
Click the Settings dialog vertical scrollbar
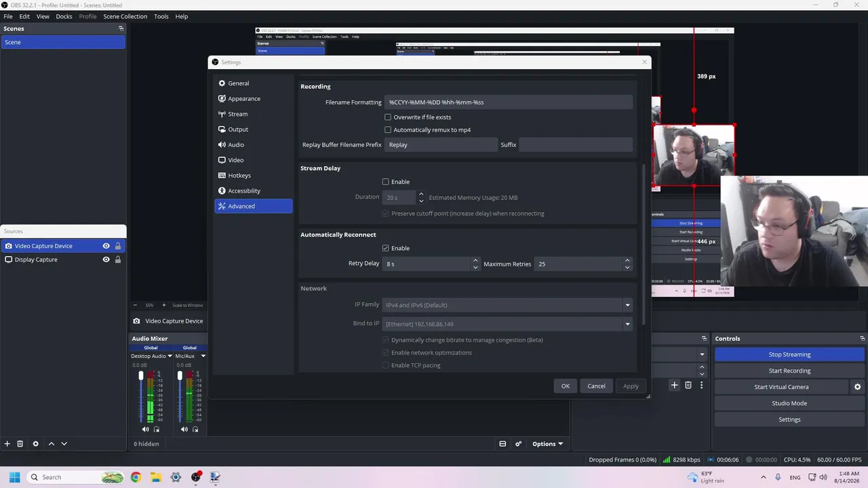(644, 244)
